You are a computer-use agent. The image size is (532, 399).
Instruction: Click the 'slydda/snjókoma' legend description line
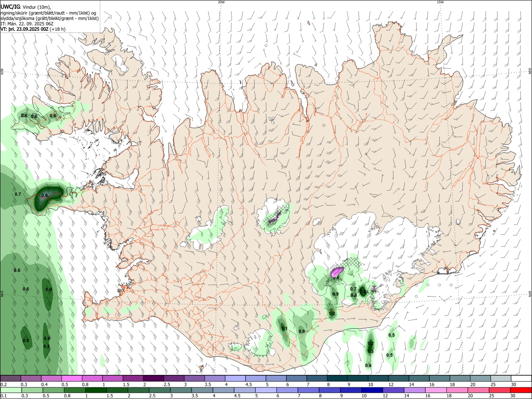click(49, 18)
